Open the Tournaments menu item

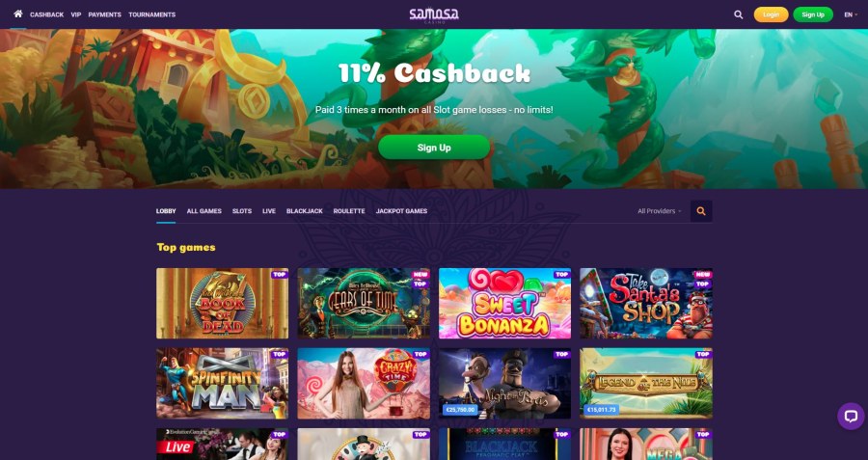pyautogui.click(x=151, y=14)
